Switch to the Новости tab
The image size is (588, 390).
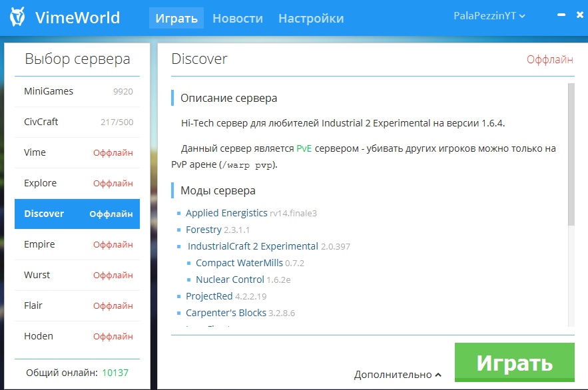(x=238, y=18)
